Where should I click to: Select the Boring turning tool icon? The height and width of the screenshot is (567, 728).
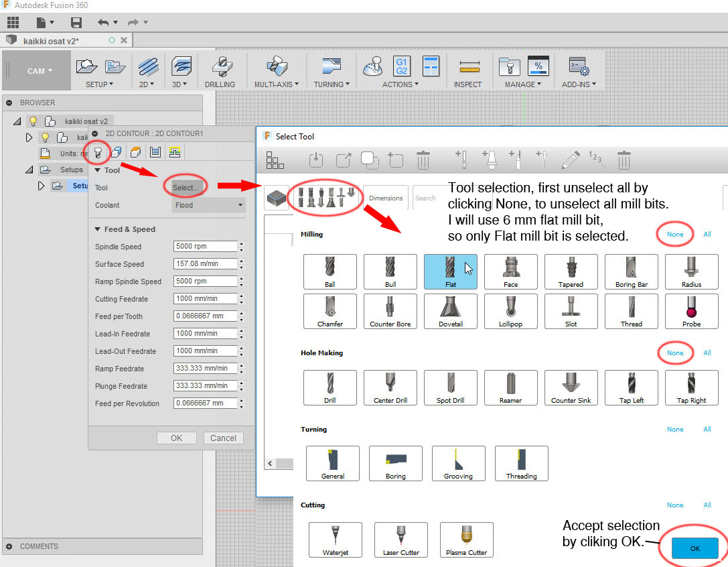(396, 463)
